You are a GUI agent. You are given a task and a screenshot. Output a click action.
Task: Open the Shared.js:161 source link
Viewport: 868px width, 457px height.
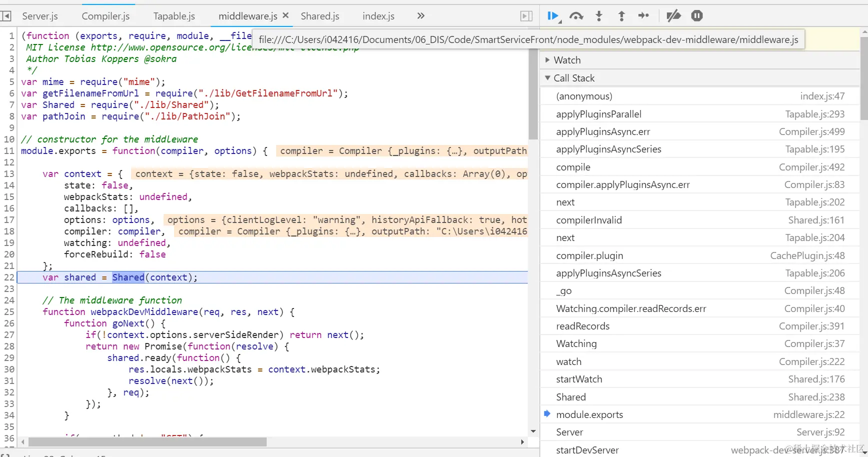point(816,220)
